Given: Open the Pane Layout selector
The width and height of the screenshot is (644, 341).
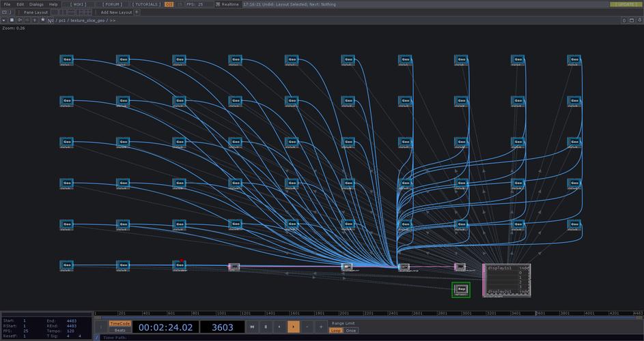Looking at the screenshot, I should coord(36,12).
